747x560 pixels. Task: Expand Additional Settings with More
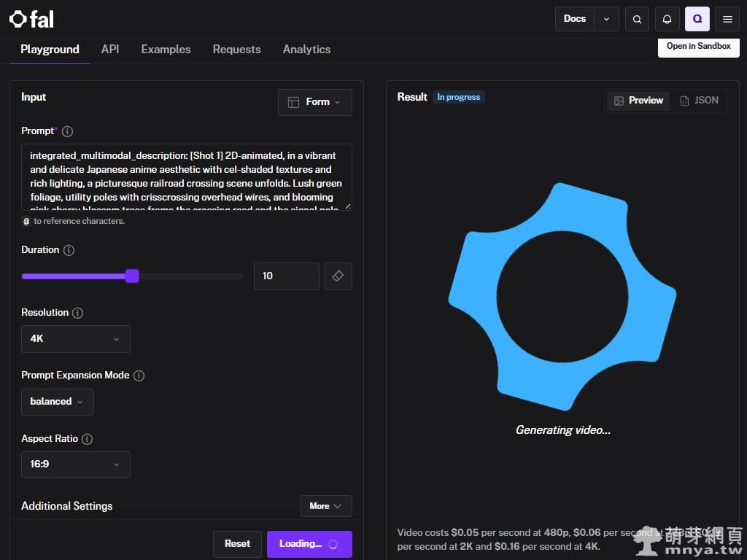pos(326,506)
